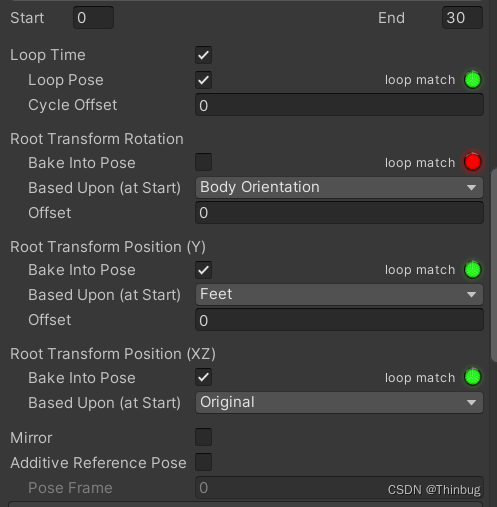Click the red loop match indicator for Root Rotation
Viewport: 497px width, 507px height.
(x=473, y=162)
